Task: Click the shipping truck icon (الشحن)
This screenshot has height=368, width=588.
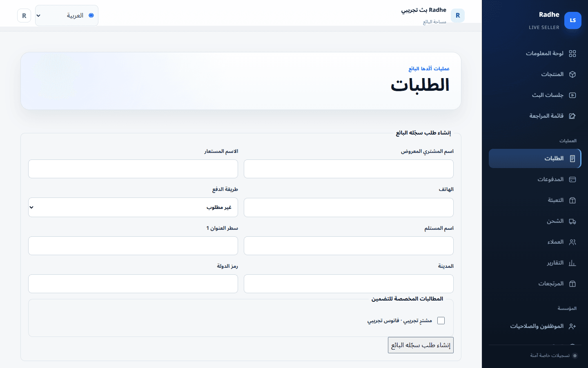Action: coord(572,221)
